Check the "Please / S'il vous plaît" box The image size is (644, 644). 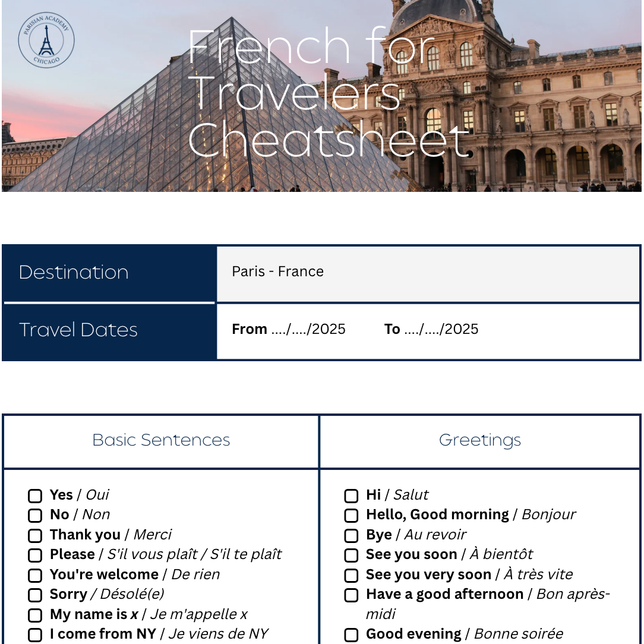[36, 555]
